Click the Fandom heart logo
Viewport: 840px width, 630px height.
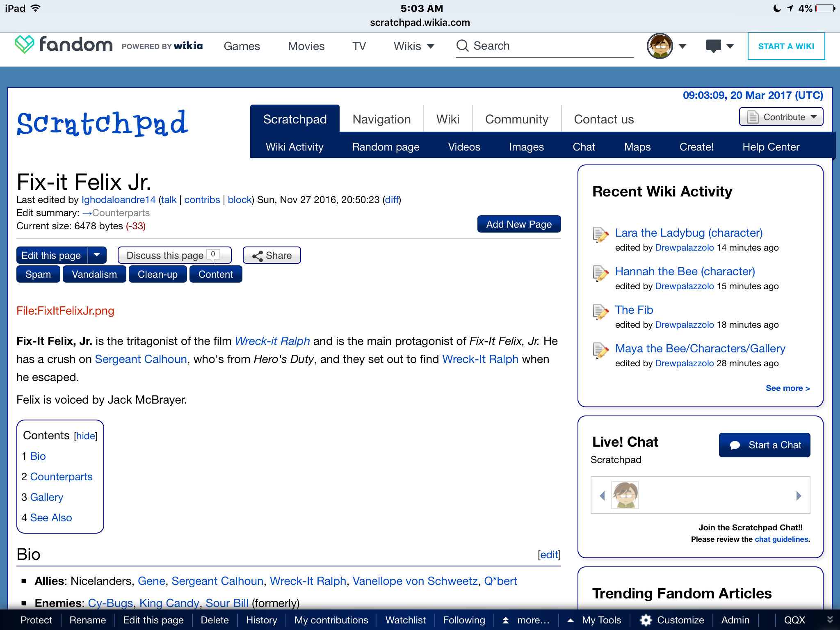tap(24, 44)
